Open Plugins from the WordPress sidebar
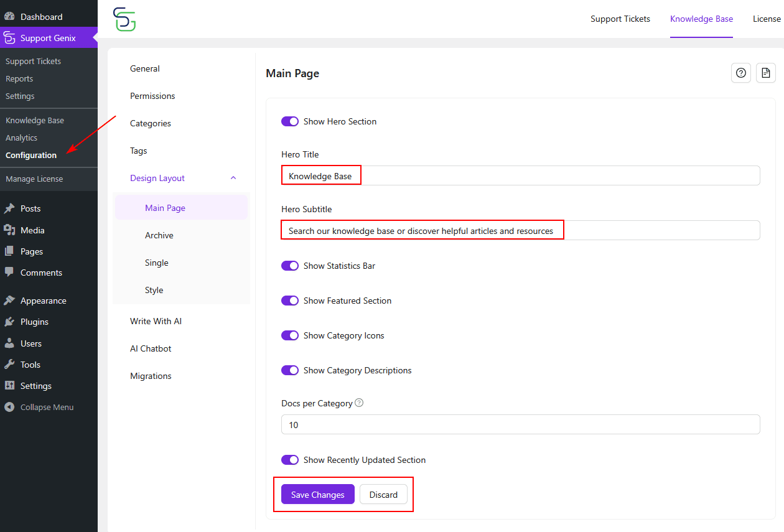 pyautogui.click(x=34, y=322)
